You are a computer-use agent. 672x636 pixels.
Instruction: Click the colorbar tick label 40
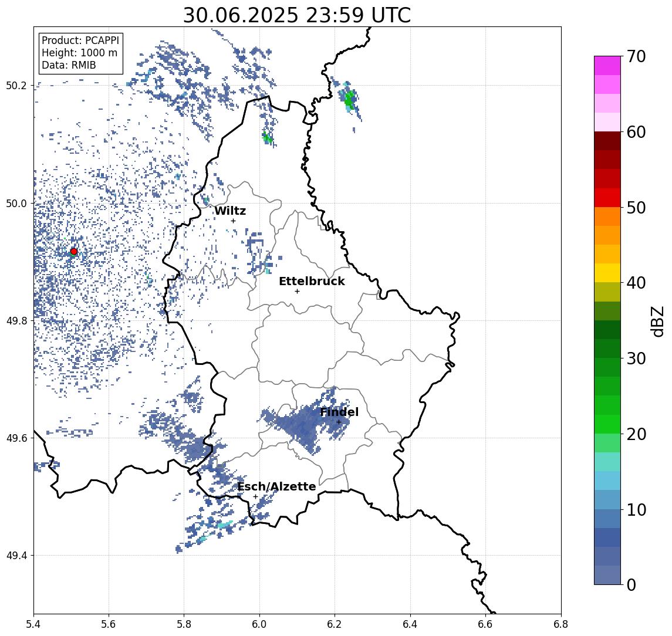(636, 283)
